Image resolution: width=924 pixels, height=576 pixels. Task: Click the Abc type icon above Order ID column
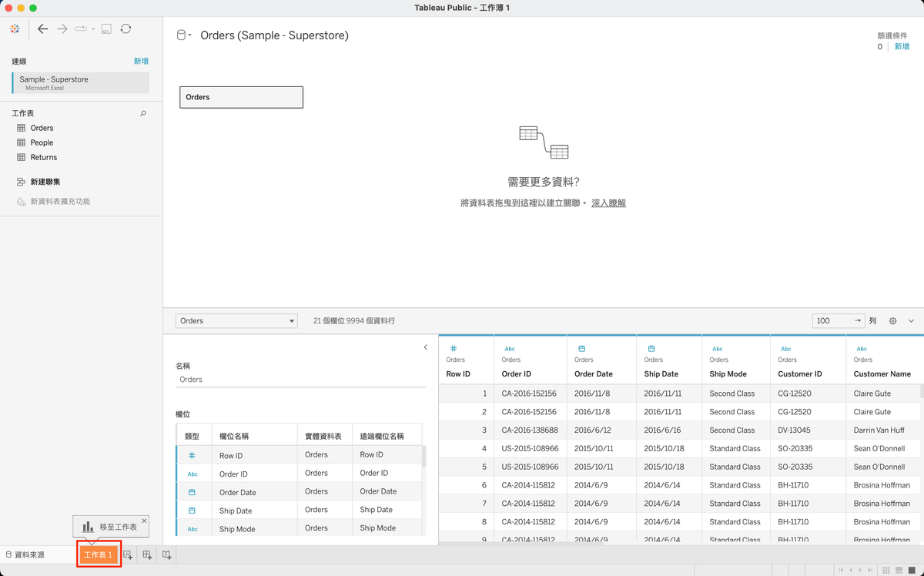point(510,349)
